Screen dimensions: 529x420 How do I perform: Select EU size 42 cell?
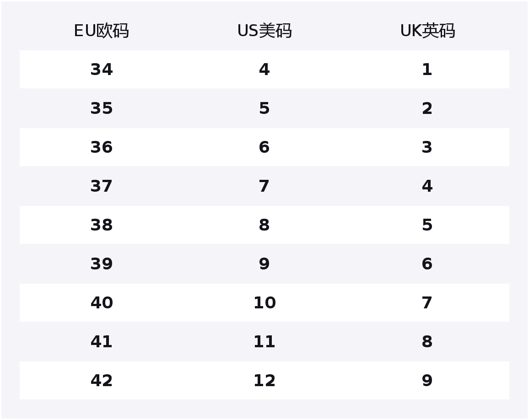pos(101,381)
